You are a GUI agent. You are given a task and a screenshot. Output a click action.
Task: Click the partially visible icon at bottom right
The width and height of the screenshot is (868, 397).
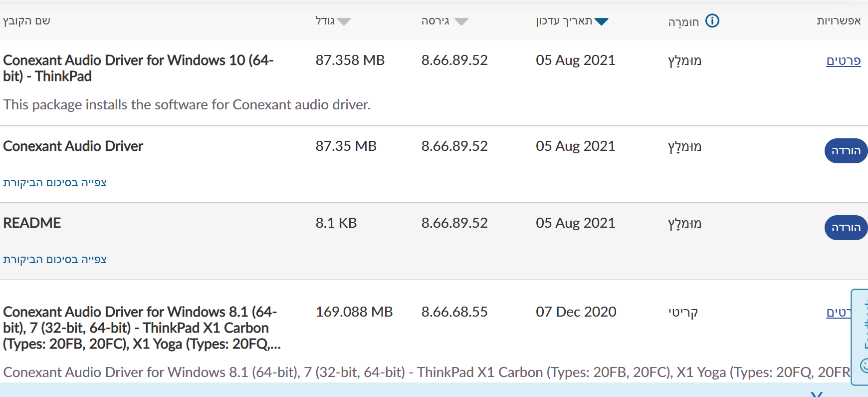817,395
